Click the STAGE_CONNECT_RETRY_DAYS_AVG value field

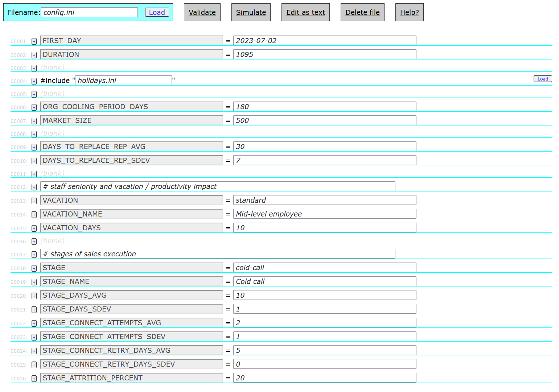coord(325,350)
